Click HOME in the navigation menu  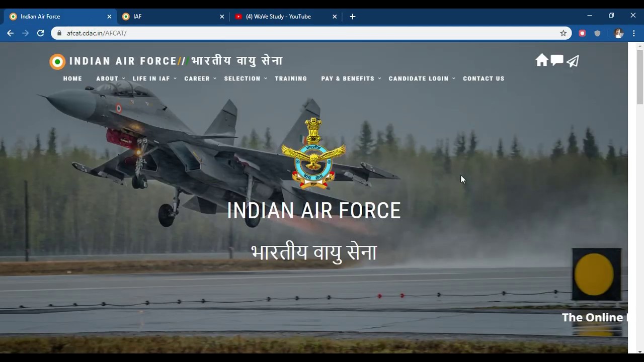(x=72, y=78)
